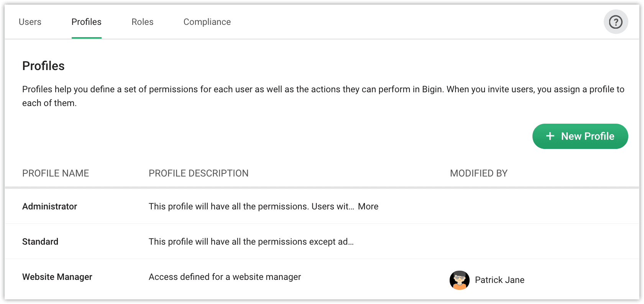Click the Patrick Jane name
The width and height of the screenshot is (644, 304).
pos(499,280)
